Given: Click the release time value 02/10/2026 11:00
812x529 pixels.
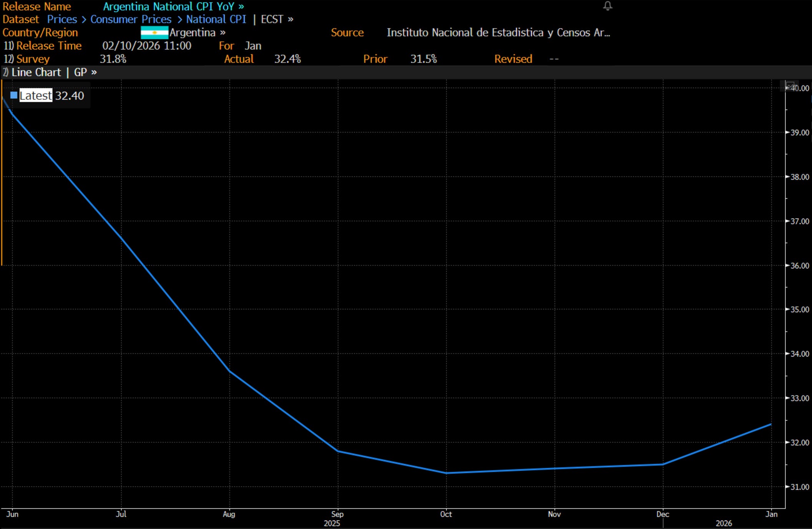Looking at the screenshot, I should tap(147, 46).
